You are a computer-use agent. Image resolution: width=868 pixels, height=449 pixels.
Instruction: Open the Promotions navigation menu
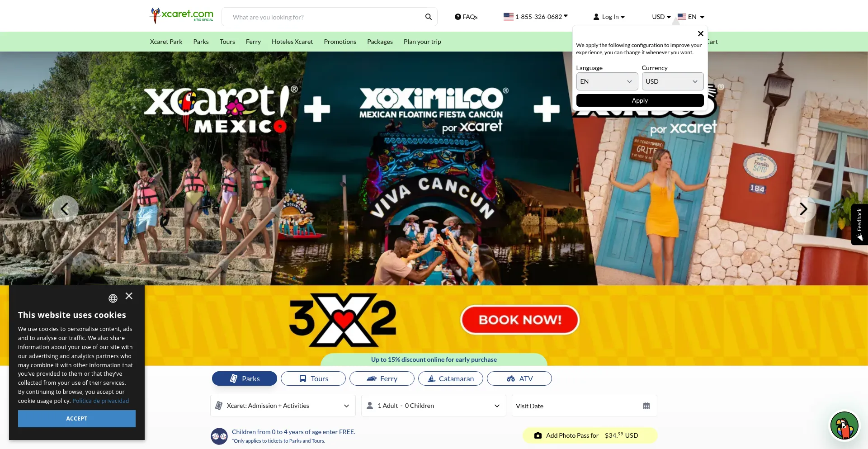pyautogui.click(x=340, y=42)
